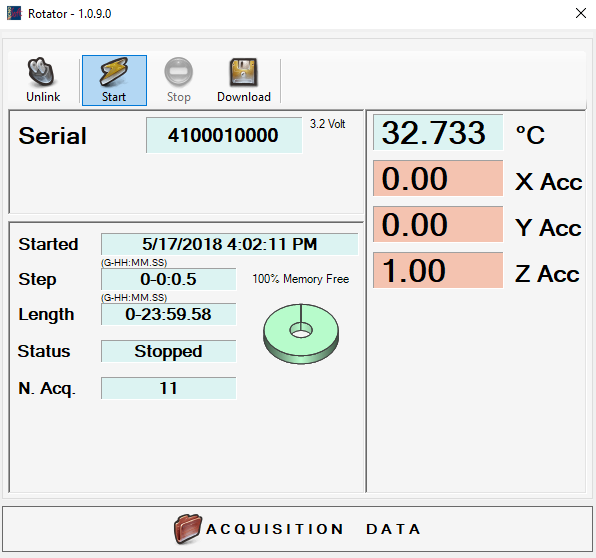Click the Z Acc value 1.00

point(438,270)
